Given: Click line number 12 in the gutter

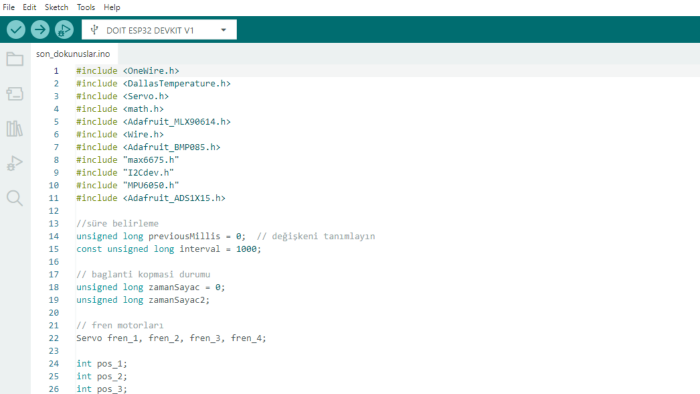Looking at the screenshot, I should click(x=54, y=211).
